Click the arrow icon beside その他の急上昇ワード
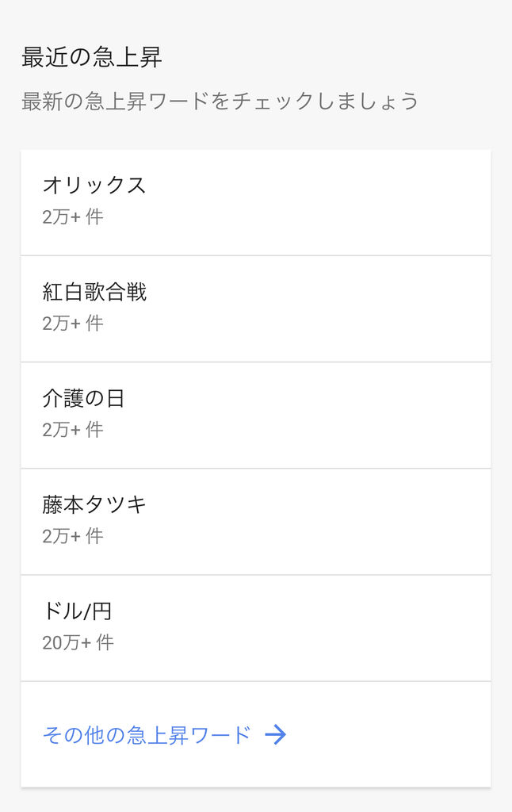The image size is (512, 812). click(275, 735)
